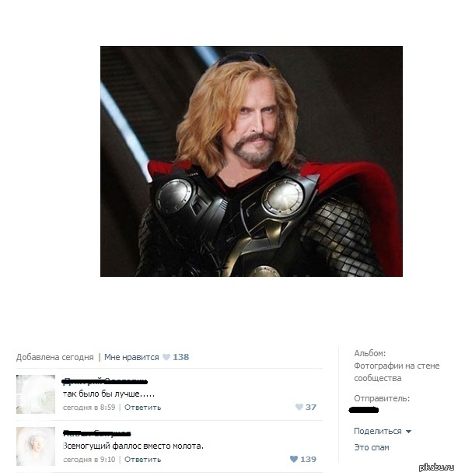
Task: Click the heart icon next to Мне нравится
Action: click(166, 357)
